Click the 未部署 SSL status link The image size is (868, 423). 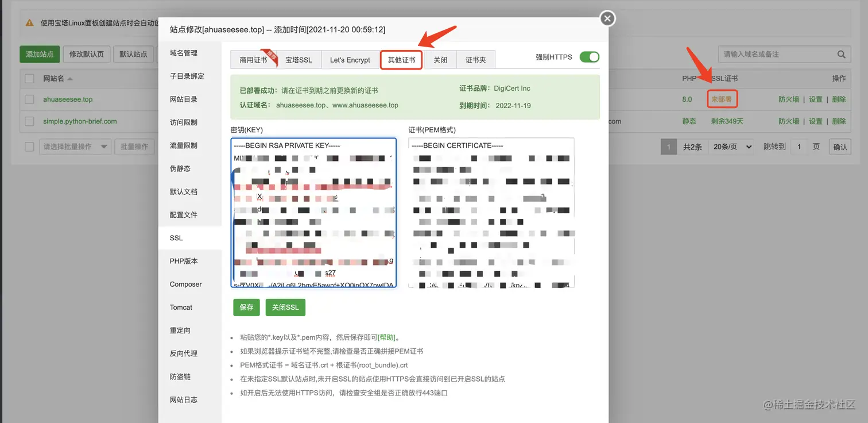722,99
